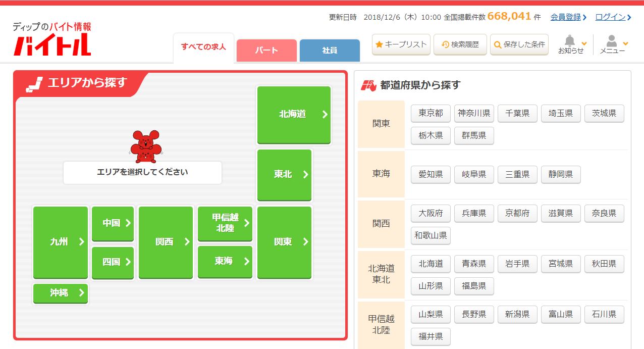Viewport: 644px width, 349px height.
Task: Expand the 北海道 area tile
Action: (x=294, y=115)
